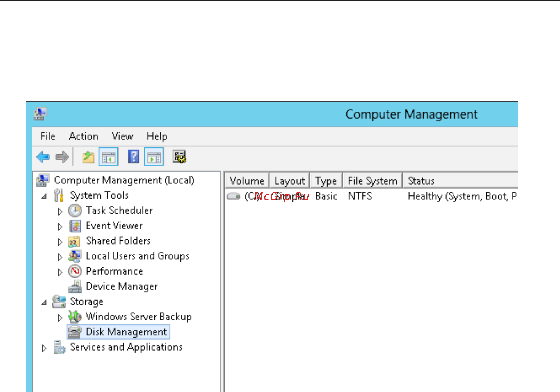Click the Performance gauge icon
This screenshot has width=560, height=392.
click(x=75, y=271)
